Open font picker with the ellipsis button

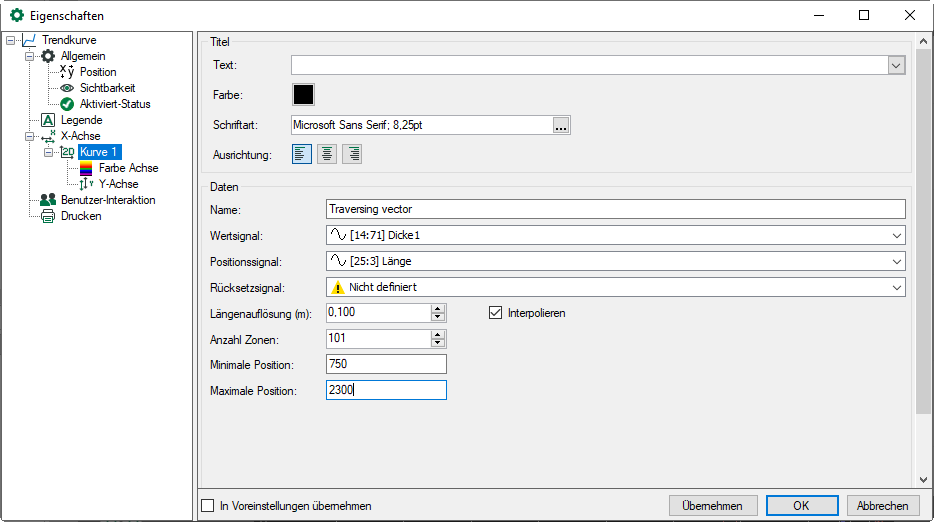pyautogui.click(x=561, y=125)
